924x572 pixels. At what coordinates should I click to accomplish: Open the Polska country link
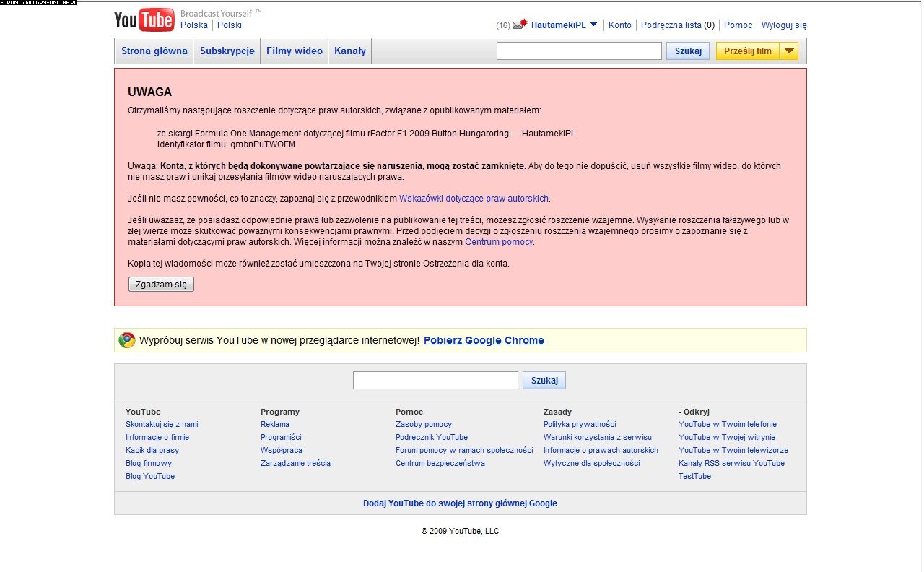[x=194, y=25]
